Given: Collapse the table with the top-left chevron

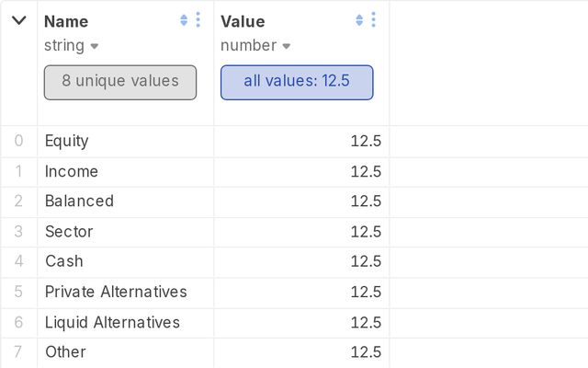Looking at the screenshot, I should tap(18, 20).
